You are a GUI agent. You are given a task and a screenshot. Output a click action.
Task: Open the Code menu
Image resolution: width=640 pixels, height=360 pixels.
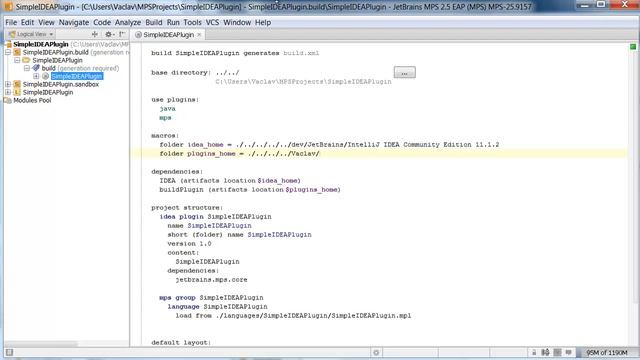pyautogui.click(x=102, y=22)
